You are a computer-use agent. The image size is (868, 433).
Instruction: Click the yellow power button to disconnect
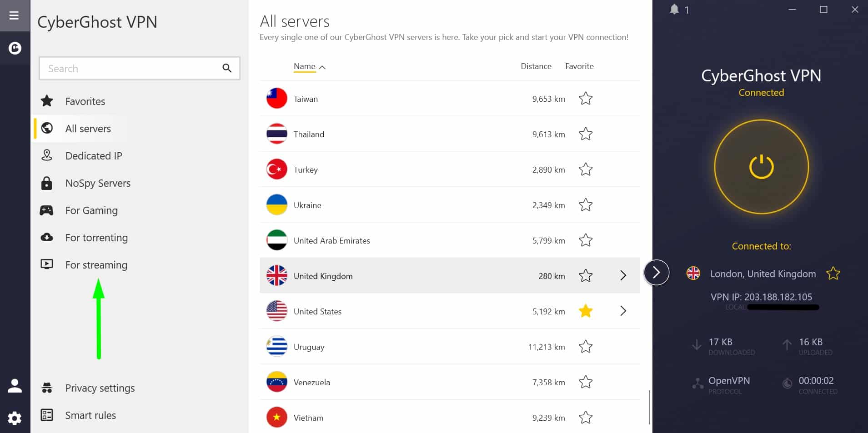(x=761, y=167)
